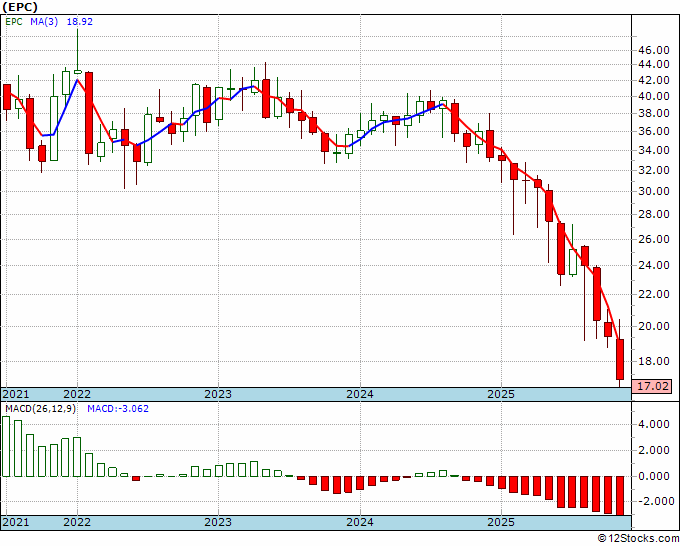
Task: Click the 30.00 price axis label
Action: pyautogui.click(x=654, y=191)
